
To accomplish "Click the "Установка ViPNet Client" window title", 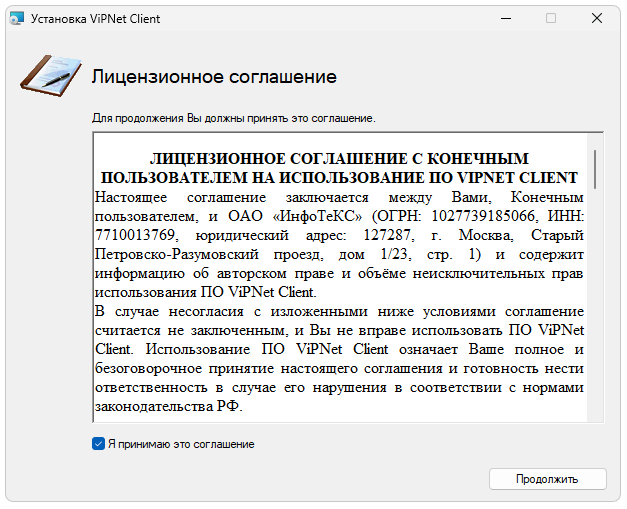I will tap(95, 19).
